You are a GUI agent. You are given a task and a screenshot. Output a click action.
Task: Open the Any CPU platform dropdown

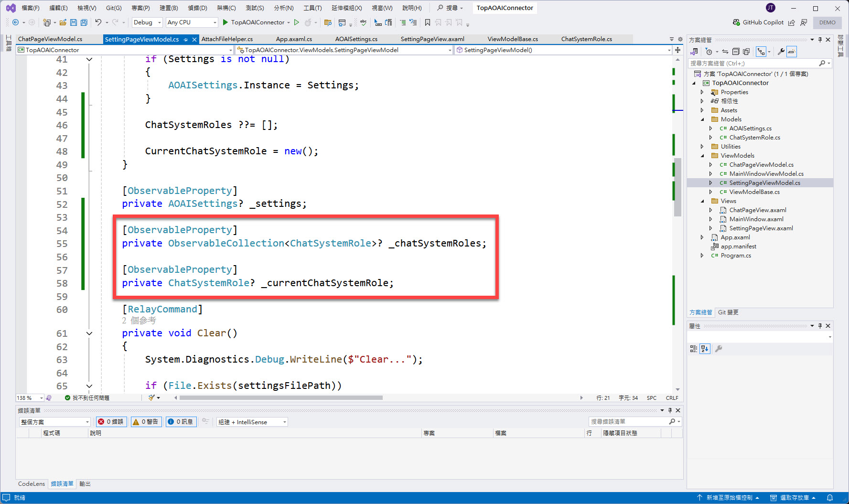pos(192,22)
